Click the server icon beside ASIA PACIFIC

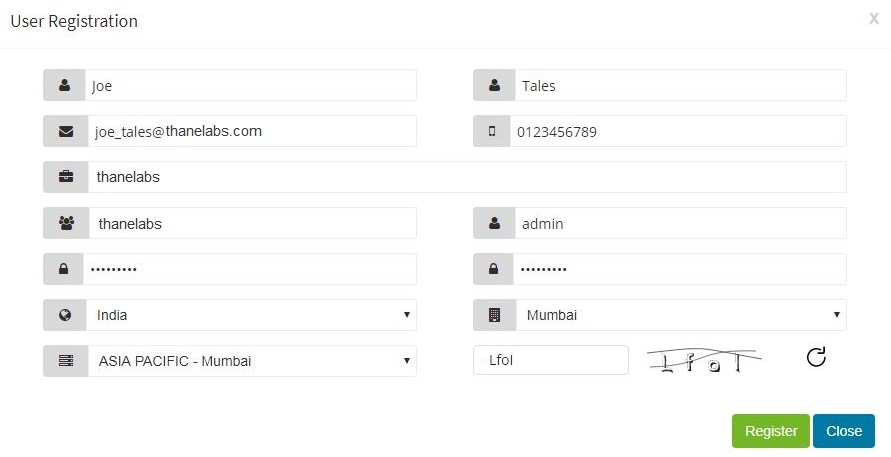(x=66, y=361)
